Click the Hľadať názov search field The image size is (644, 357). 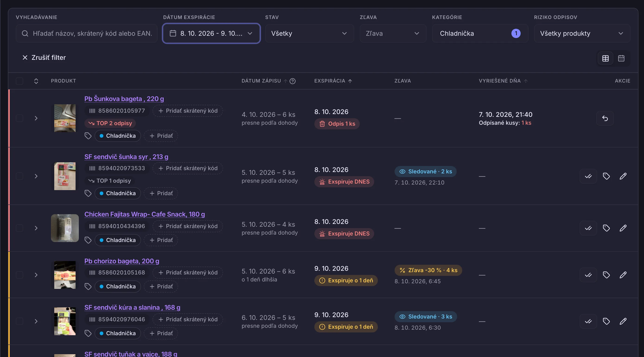point(86,33)
